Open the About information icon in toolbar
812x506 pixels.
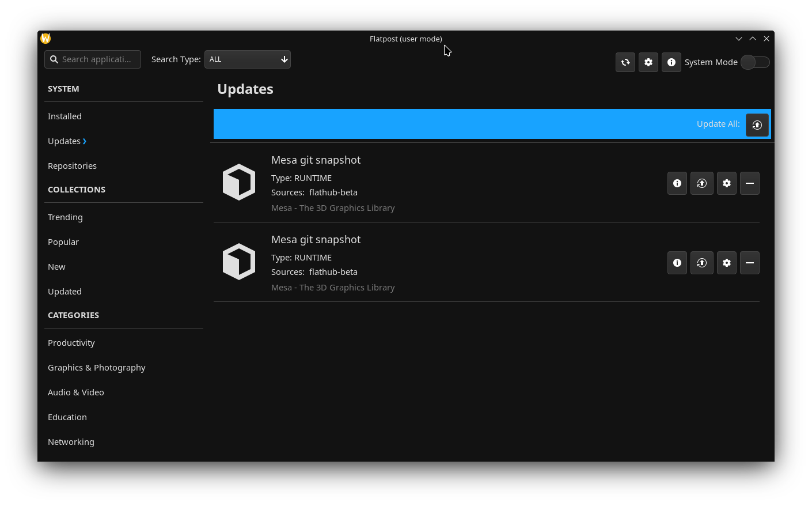pyautogui.click(x=671, y=62)
